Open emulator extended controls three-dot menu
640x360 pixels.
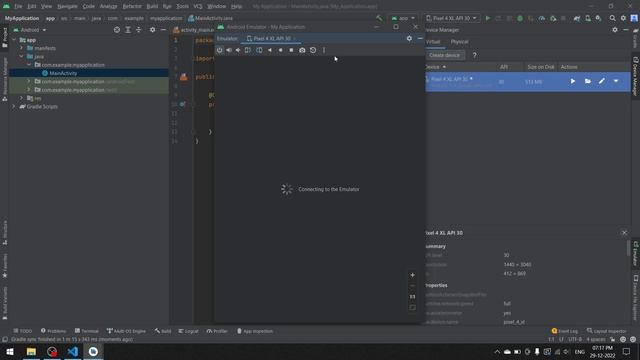tap(324, 50)
